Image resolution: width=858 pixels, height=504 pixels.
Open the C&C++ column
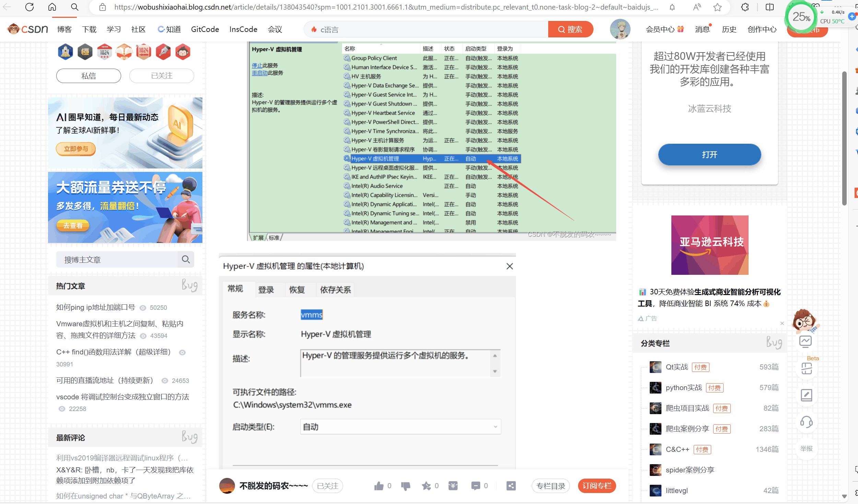point(677,449)
